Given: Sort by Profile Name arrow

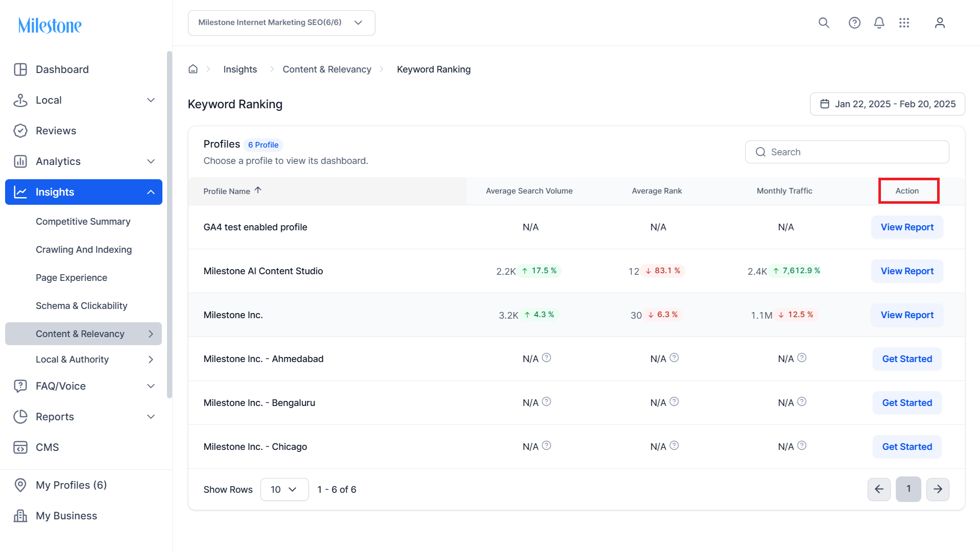Looking at the screenshot, I should 258,190.
